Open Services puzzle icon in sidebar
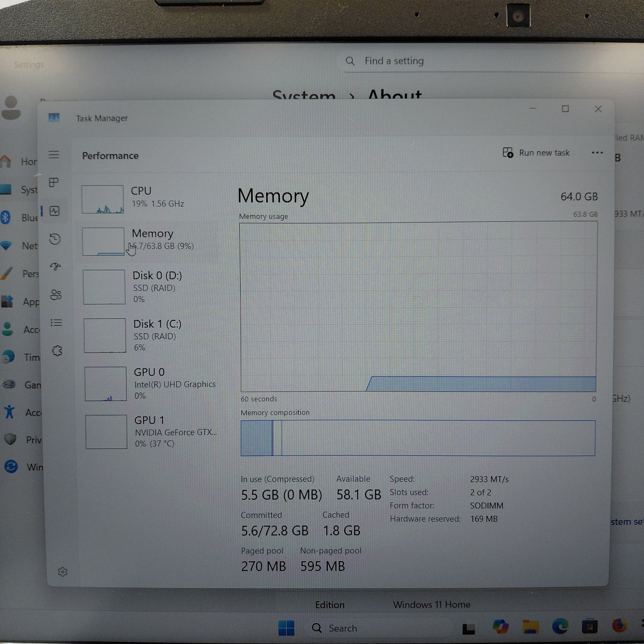 coord(57,351)
